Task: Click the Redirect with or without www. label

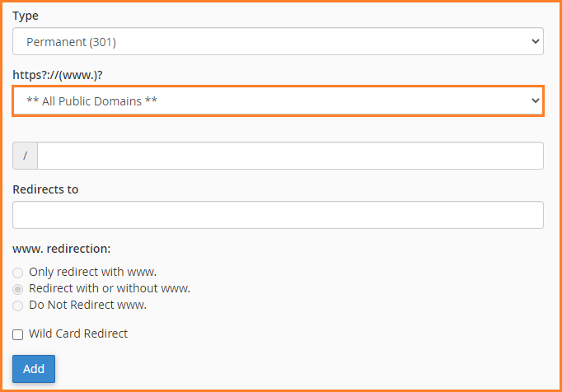Action: point(110,288)
